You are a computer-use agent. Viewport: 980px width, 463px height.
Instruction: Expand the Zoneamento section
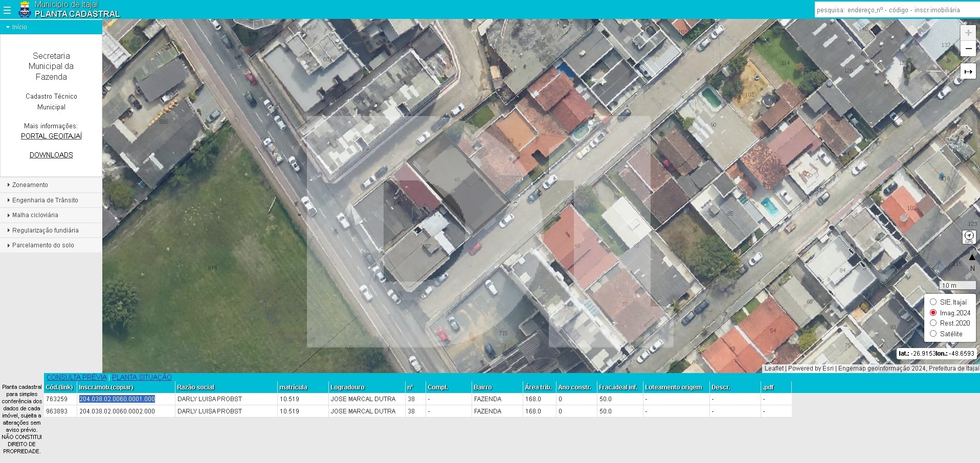click(x=30, y=185)
